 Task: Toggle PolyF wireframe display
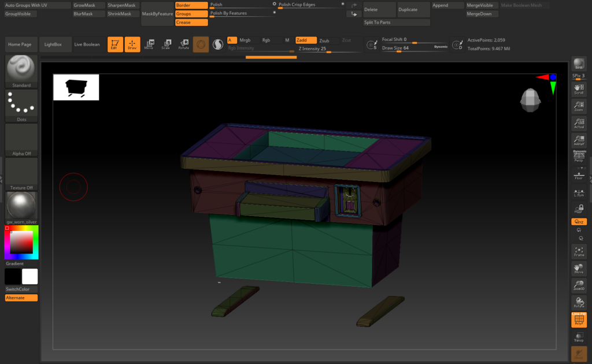pyautogui.click(x=578, y=320)
